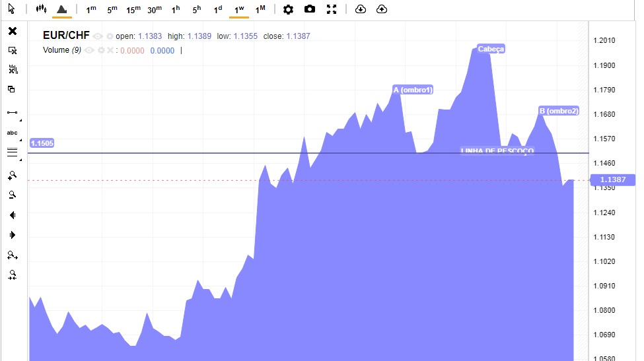Click the 1.0690 price axis label
Viewport: 644px width, 361px height.
click(604, 335)
